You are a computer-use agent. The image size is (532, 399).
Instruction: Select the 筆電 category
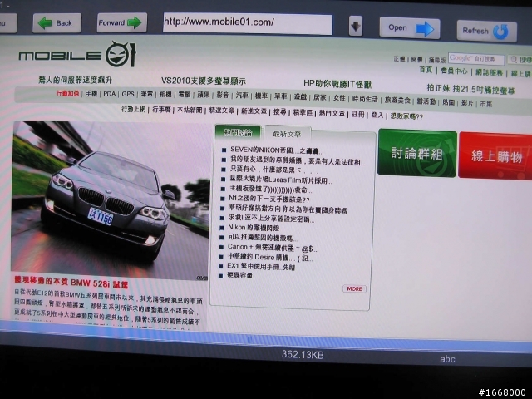(146, 94)
